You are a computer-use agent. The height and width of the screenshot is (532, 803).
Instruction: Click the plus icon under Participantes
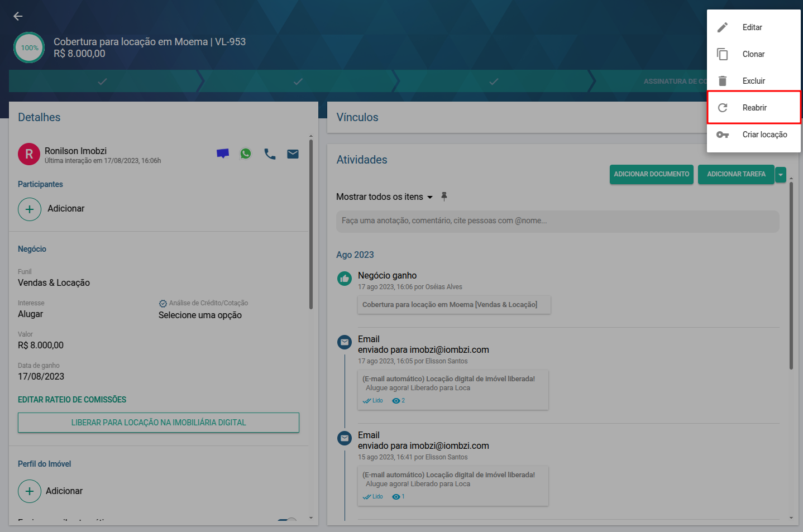pyautogui.click(x=30, y=209)
